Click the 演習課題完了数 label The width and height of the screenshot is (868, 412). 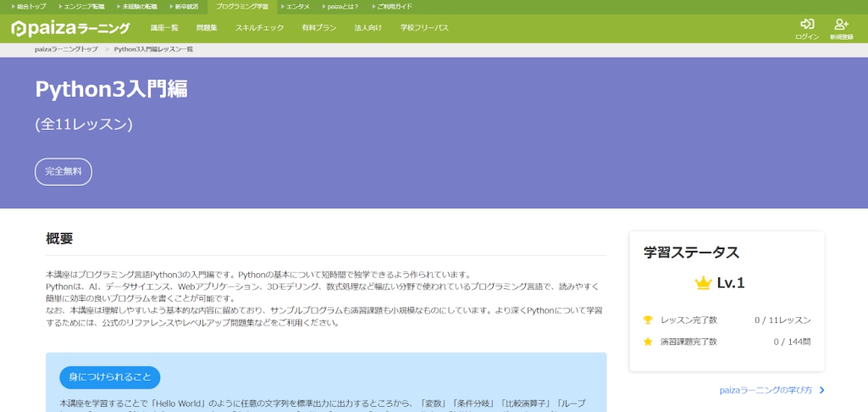(x=688, y=342)
